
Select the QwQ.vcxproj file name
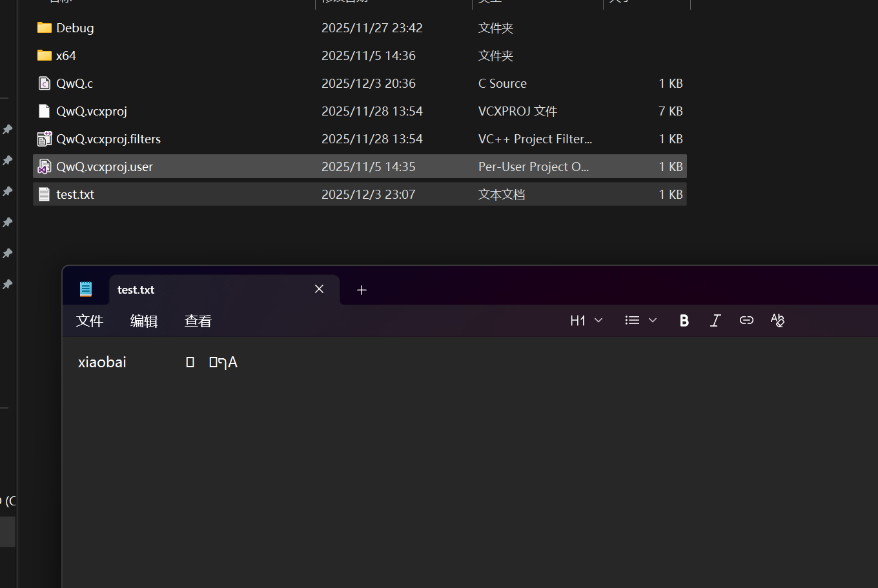(x=92, y=111)
